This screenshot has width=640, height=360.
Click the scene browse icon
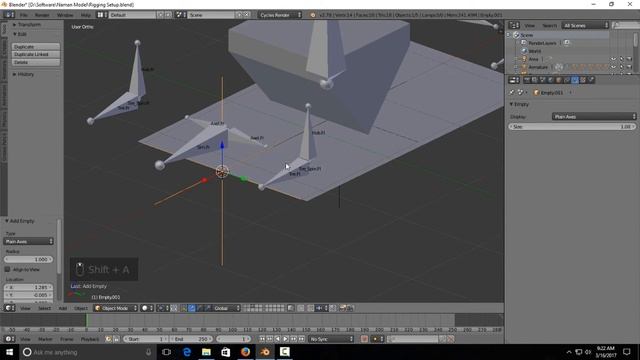[180, 15]
